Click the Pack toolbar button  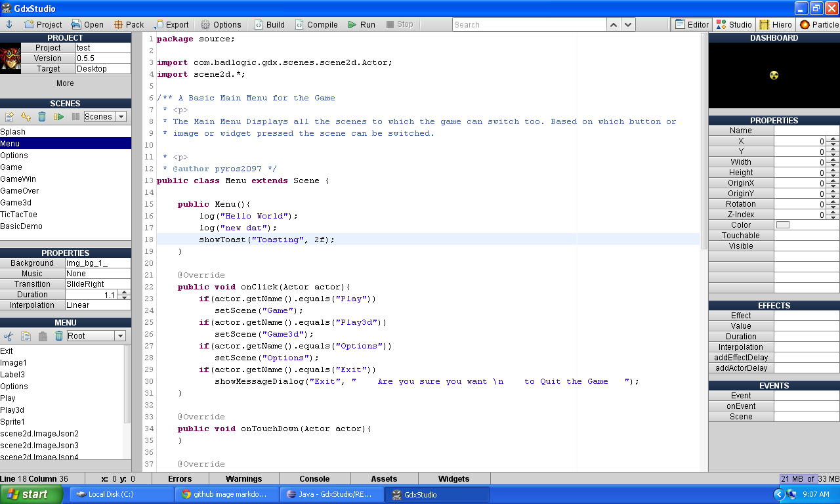pos(129,24)
